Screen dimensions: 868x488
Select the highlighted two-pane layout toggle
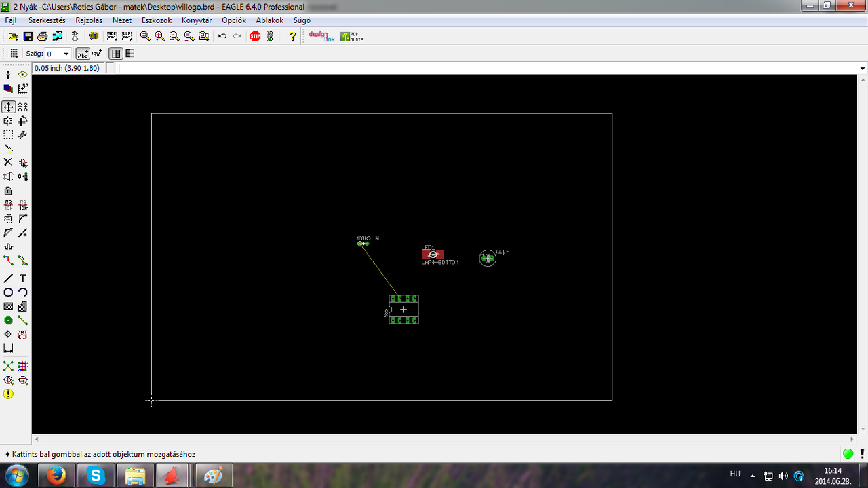117,54
